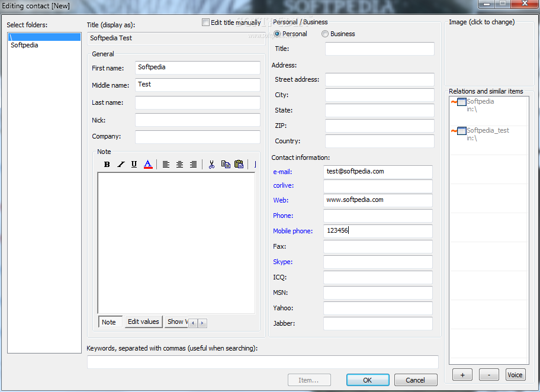The image size is (540, 392).
Task: Click the Cut scissors icon
Action: click(211, 164)
